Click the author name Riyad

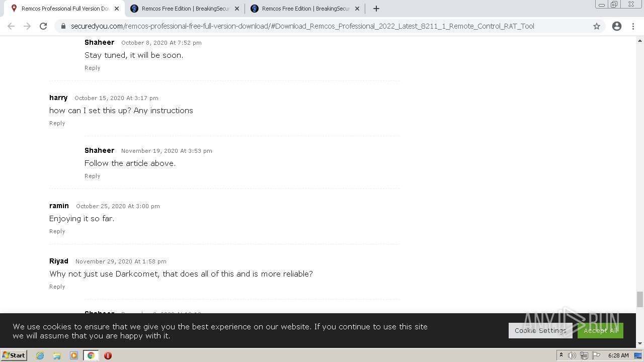click(58, 261)
